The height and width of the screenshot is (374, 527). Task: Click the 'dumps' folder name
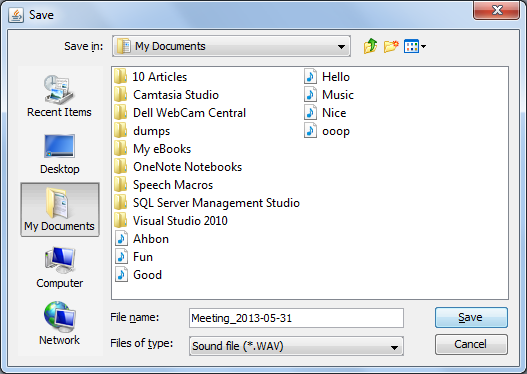151,131
